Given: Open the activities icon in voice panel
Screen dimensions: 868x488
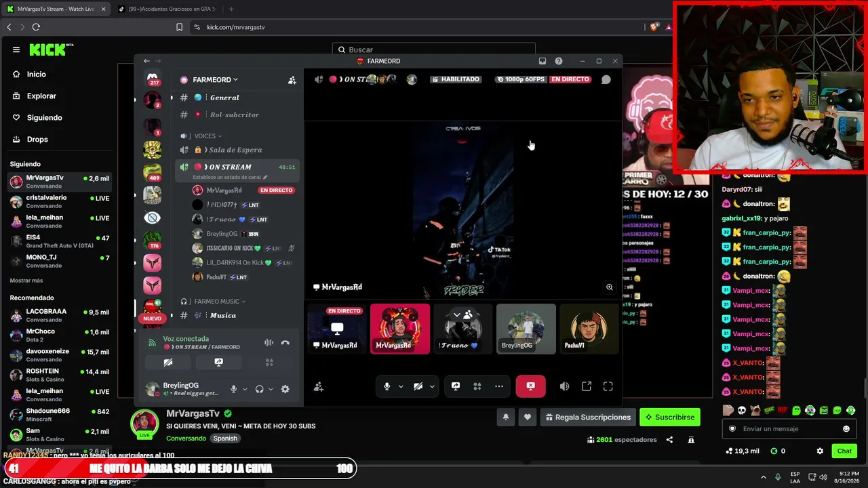Looking at the screenshot, I should tap(269, 363).
